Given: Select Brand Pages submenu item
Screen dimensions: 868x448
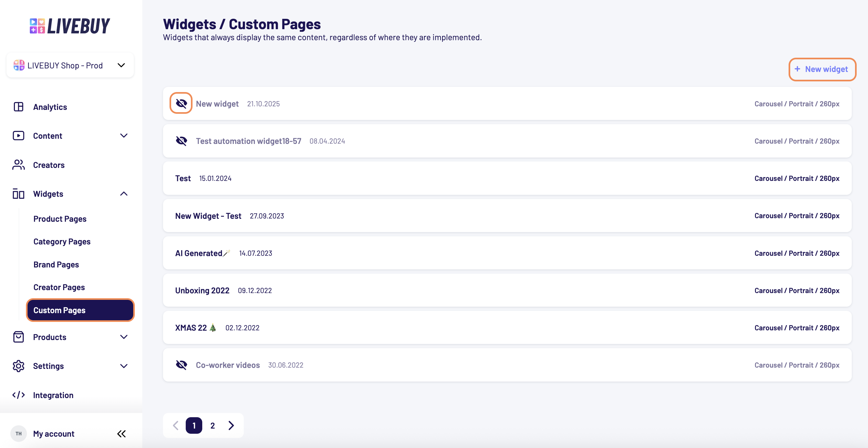Looking at the screenshot, I should pos(56,265).
